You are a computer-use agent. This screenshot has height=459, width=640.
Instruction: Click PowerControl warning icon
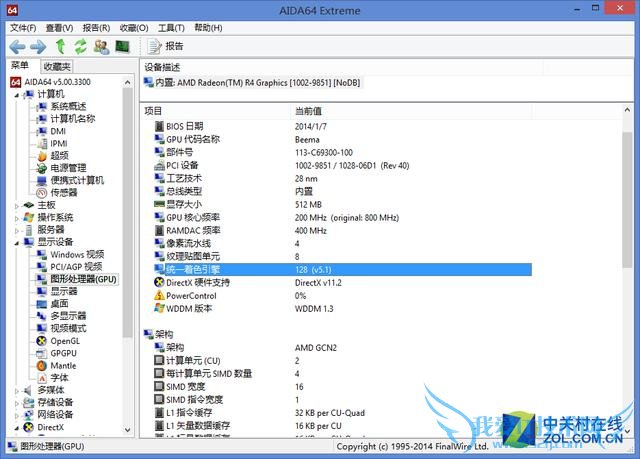[159, 295]
